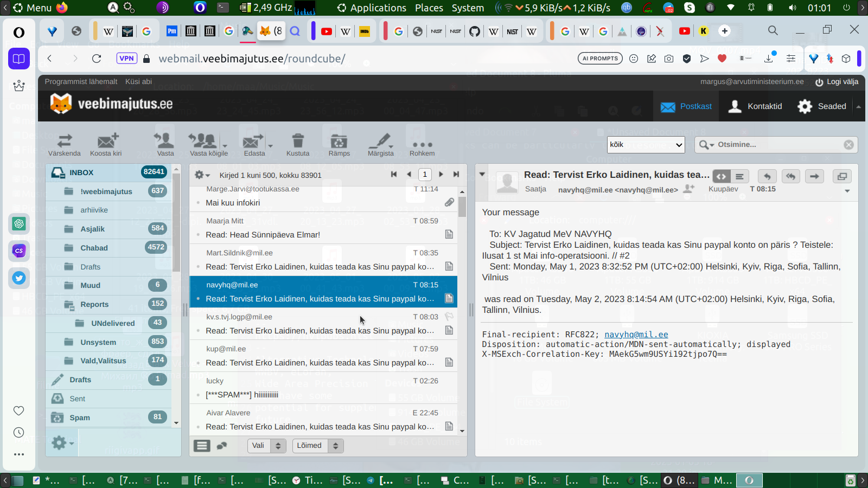The image size is (868, 488).
Task: Open the Vali selection dropdown
Action: (266, 446)
